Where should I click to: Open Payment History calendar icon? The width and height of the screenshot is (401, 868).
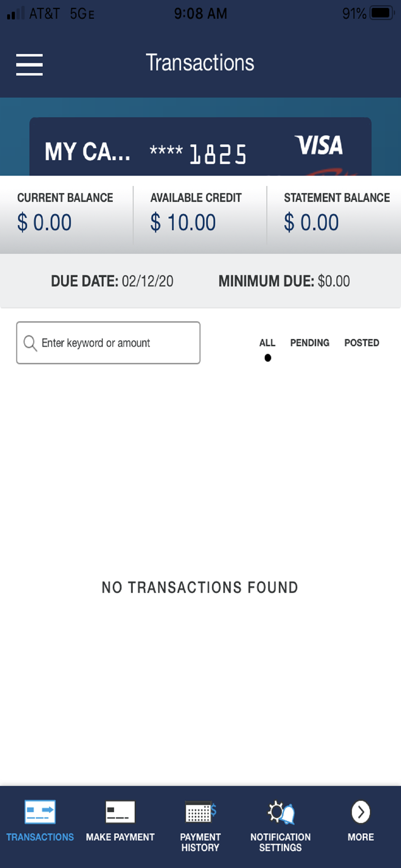200,812
